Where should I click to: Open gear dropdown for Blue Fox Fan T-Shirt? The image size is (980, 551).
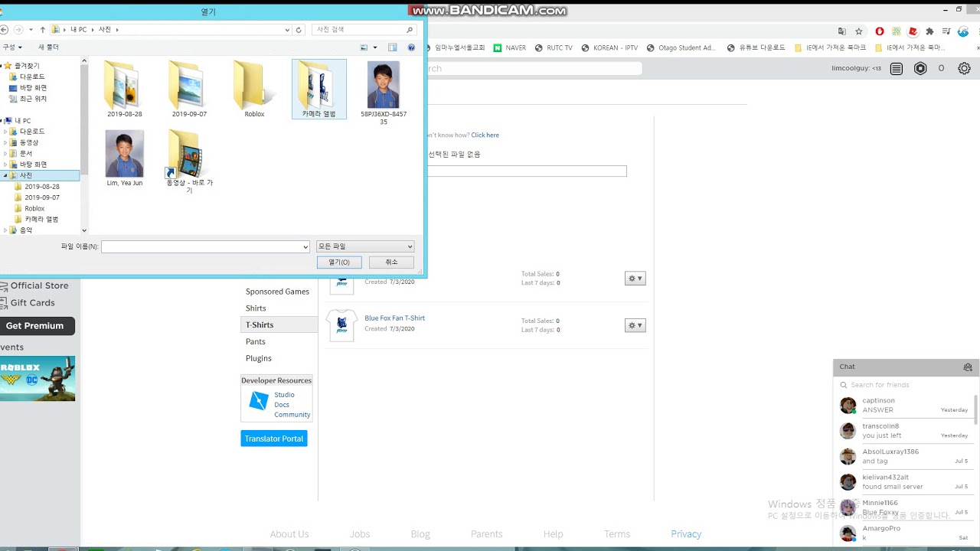[x=635, y=326]
